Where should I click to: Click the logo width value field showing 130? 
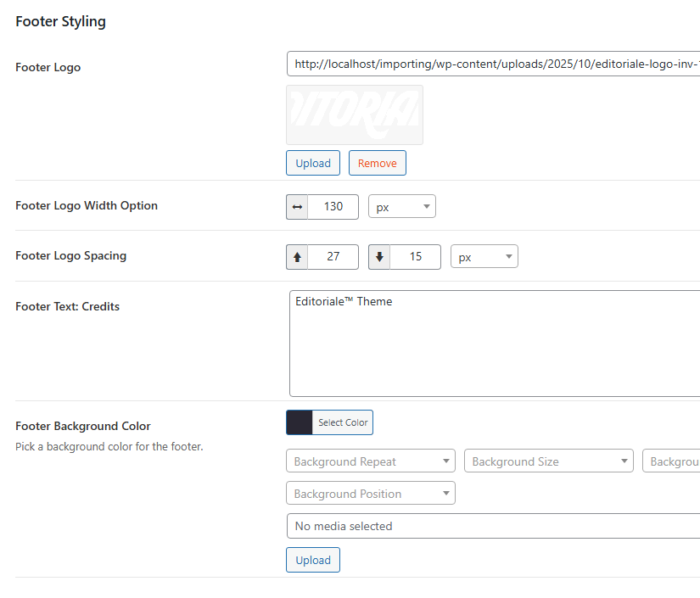click(333, 207)
